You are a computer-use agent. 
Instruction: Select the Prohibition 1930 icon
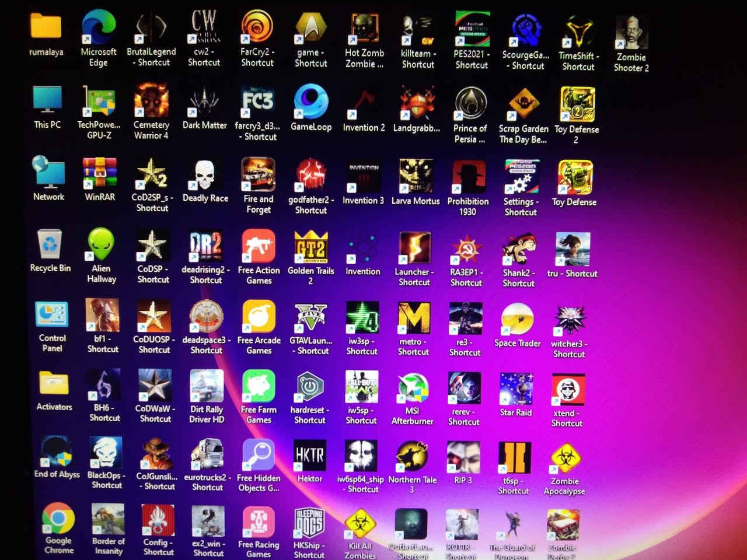coord(468,177)
